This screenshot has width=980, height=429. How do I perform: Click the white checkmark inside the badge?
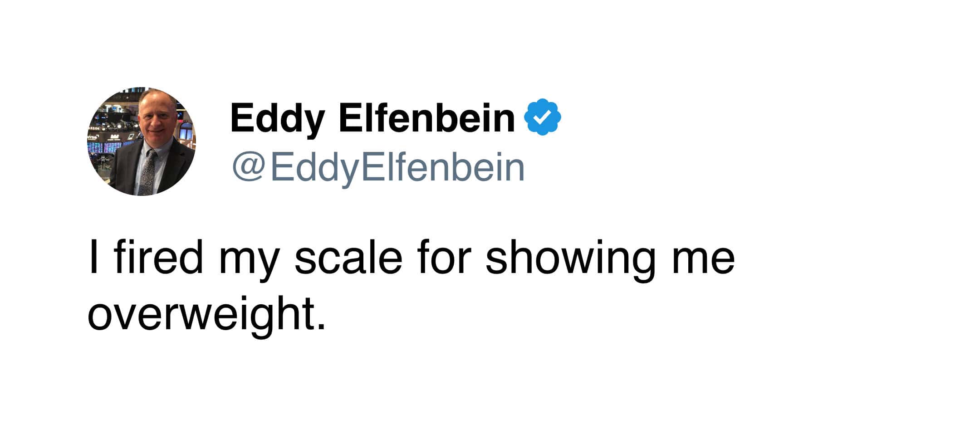(x=543, y=117)
